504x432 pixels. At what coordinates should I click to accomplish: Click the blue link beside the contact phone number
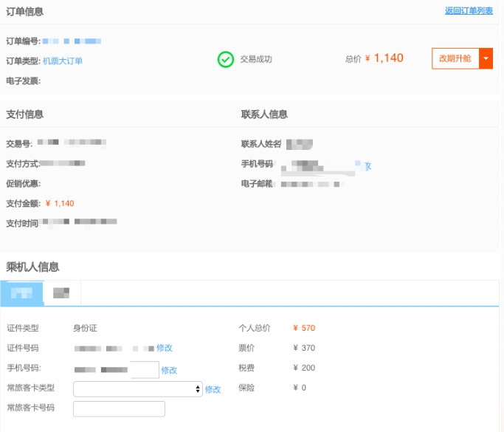click(x=367, y=166)
